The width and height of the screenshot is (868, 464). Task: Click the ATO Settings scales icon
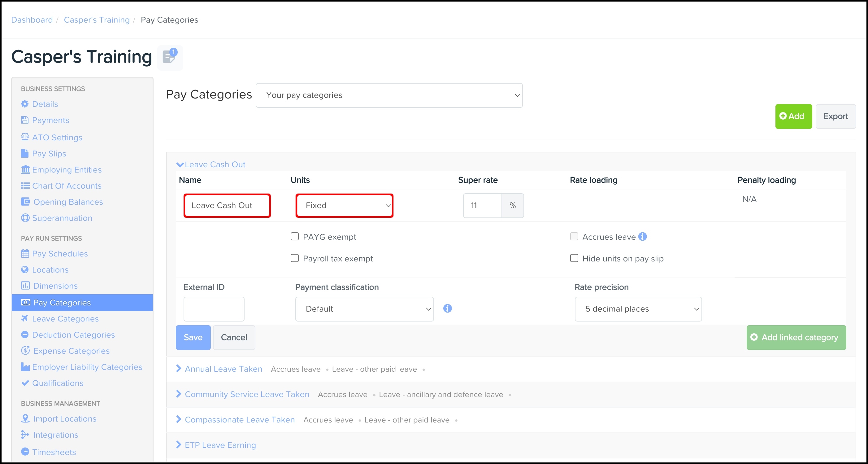[x=25, y=137]
